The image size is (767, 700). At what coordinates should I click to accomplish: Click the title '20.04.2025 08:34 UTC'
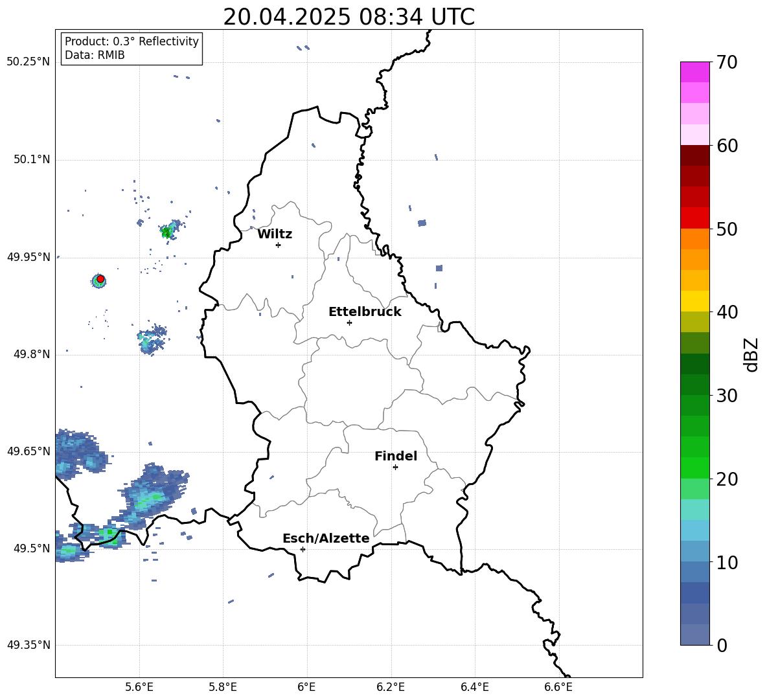(x=349, y=17)
